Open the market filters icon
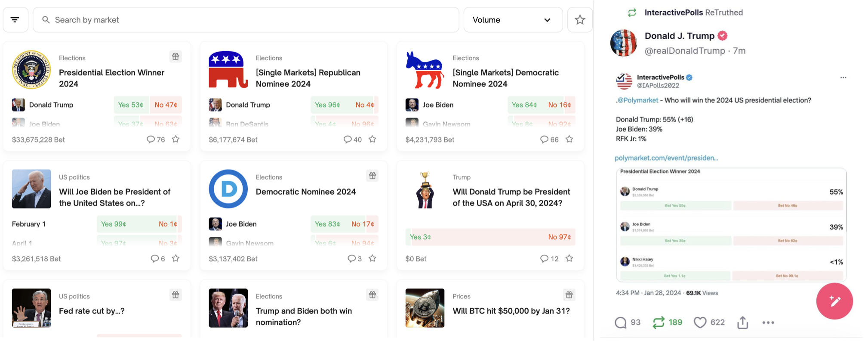The image size is (868, 341). click(15, 19)
